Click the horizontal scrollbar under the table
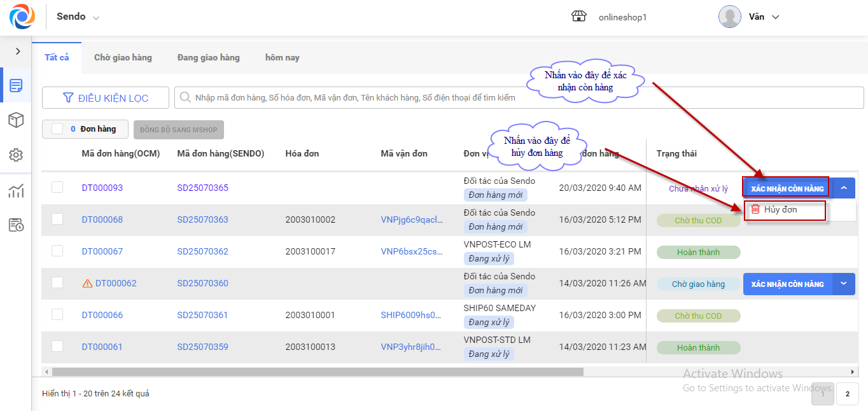The height and width of the screenshot is (411, 868). point(318,372)
